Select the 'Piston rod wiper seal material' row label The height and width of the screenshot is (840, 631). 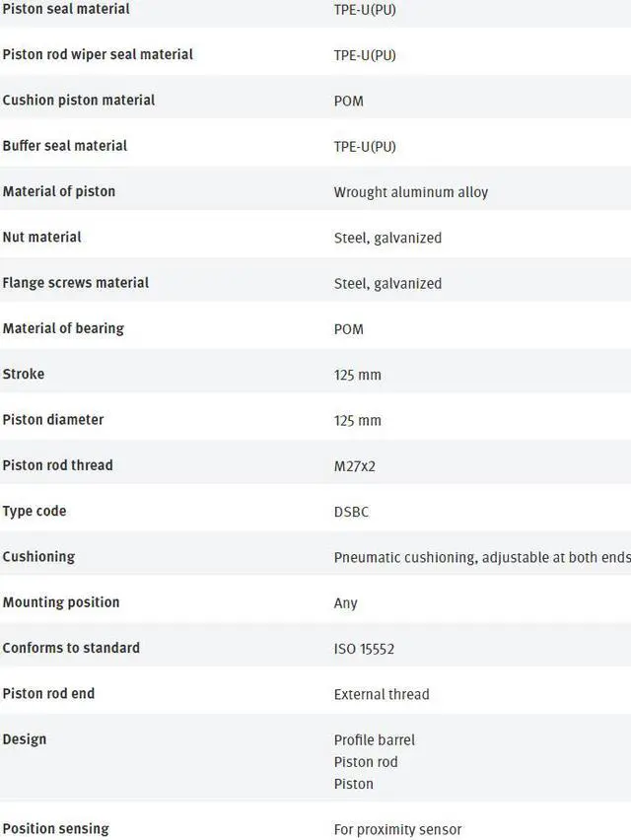(98, 54)
